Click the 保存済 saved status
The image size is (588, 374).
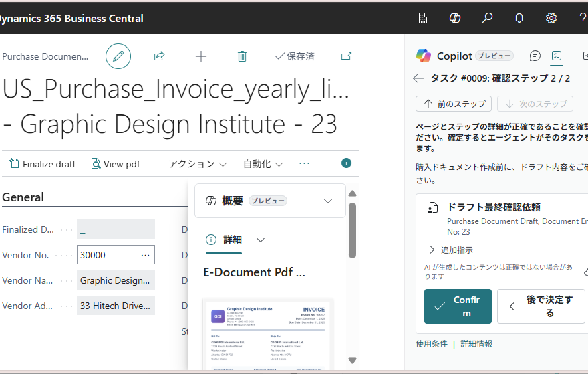[295, 56]
